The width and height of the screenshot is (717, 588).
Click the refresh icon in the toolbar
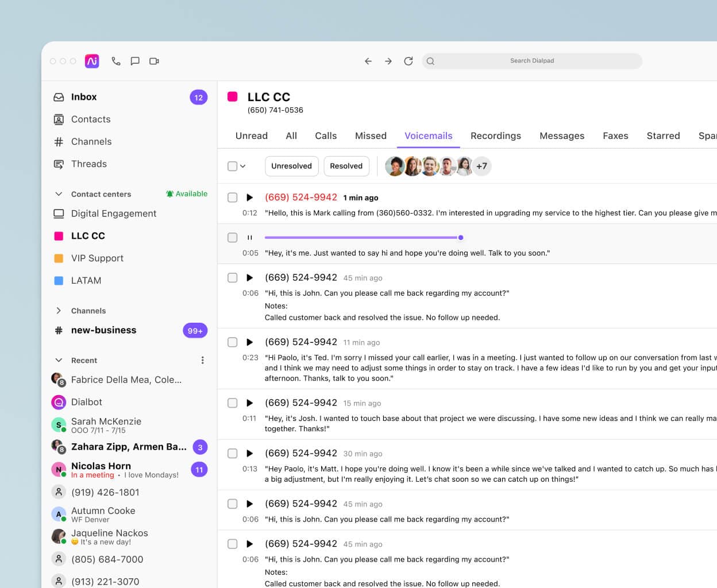tap(408, 61)
